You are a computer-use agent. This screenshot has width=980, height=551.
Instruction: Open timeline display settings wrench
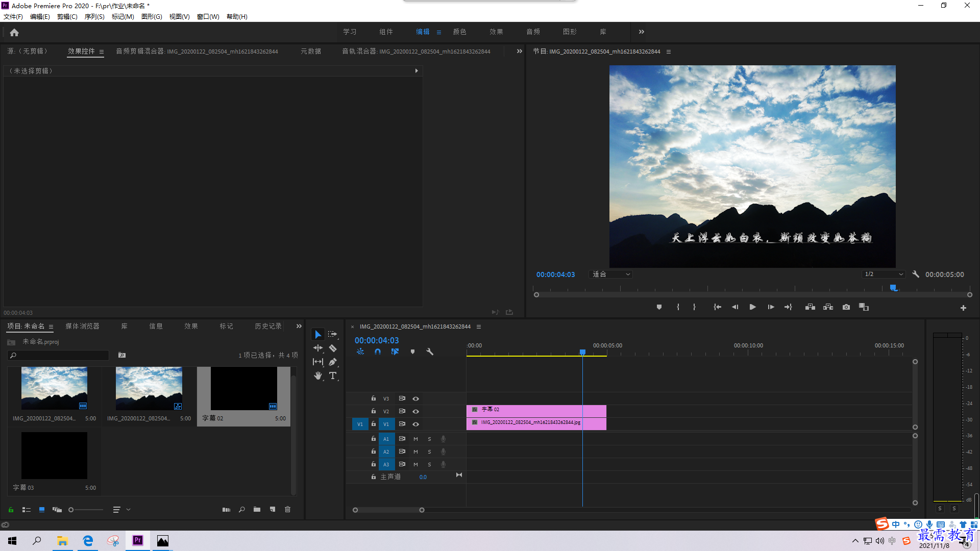point(430,352)
